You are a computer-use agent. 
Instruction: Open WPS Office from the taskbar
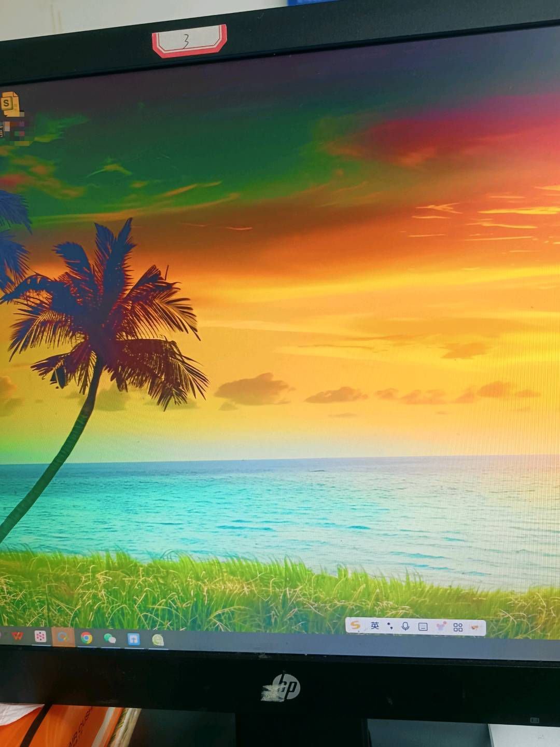[x=18, y=635]
